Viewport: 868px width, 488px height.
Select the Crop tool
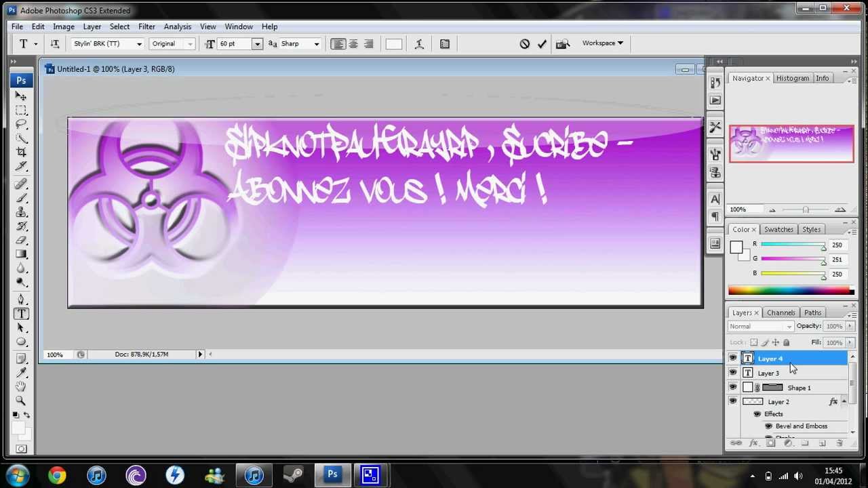point(21,152)
